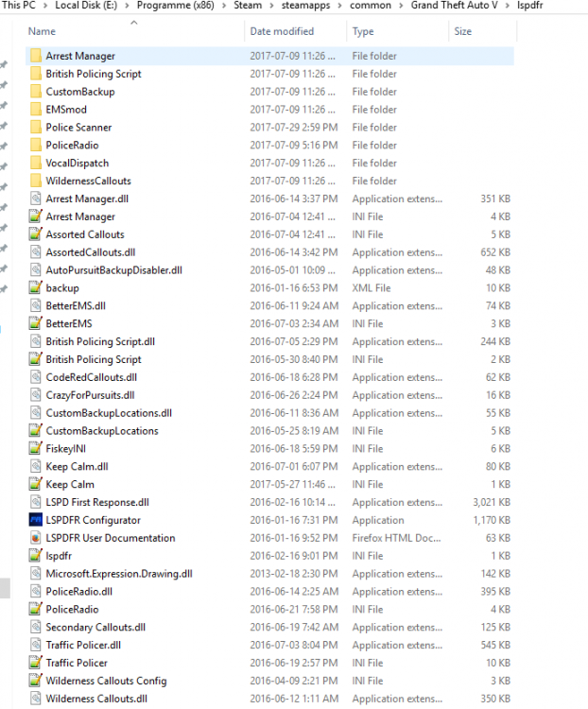The height and width of the screenshot is (709, 588).
Task: Select the Wilderness Callouts.dll file name
Action: point(96,699)
